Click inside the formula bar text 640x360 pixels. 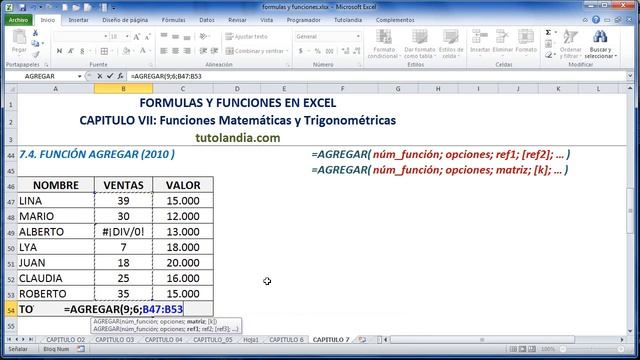tap(166, 76)
